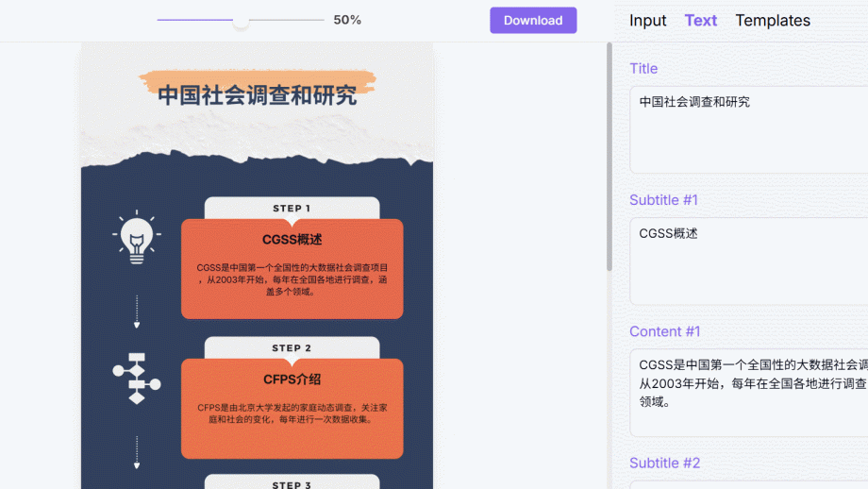Click the Content #1 label
This screenshot has height=489, width=868.
665,331
